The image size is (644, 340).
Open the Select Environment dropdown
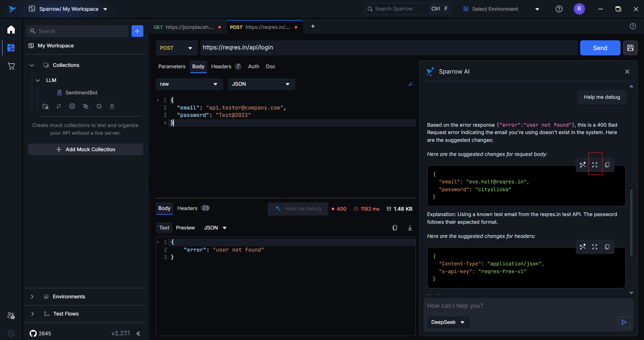(501, 9)
